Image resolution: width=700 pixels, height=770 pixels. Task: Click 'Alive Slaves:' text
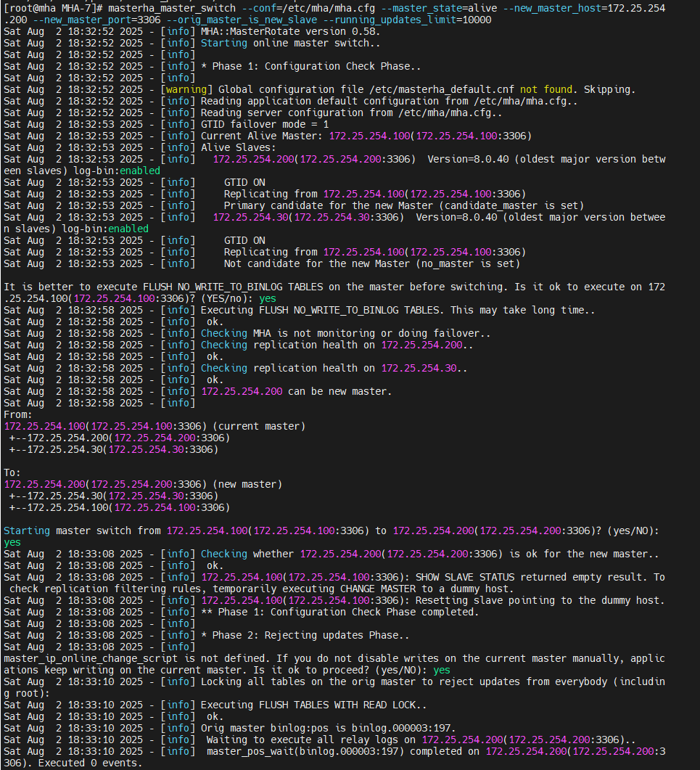239,148
